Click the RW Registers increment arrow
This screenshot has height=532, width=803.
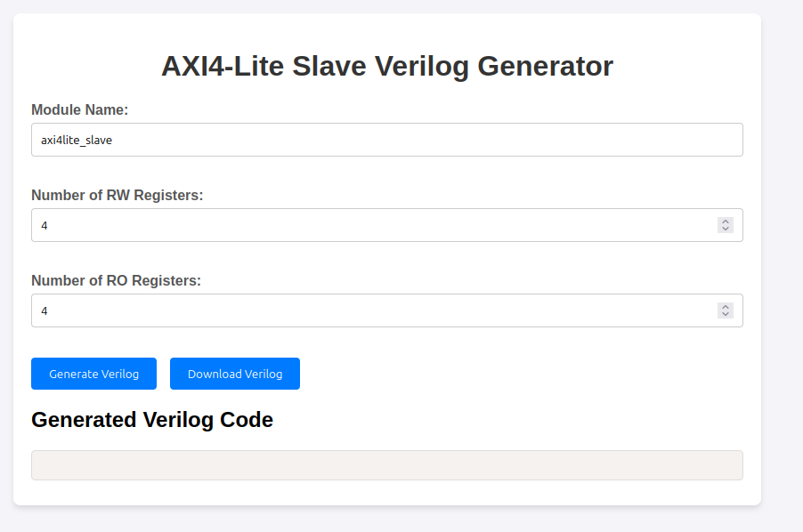click(726, 222)
